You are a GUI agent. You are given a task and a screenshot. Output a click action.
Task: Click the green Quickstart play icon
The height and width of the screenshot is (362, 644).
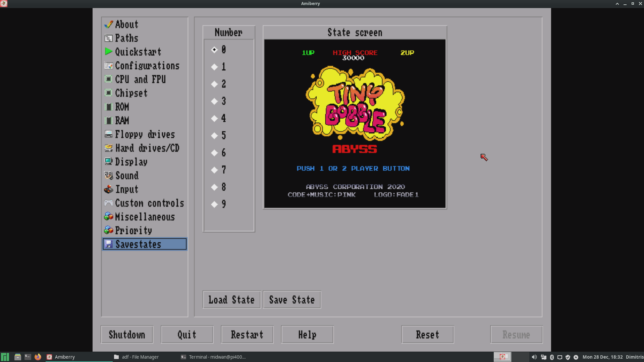108,51
